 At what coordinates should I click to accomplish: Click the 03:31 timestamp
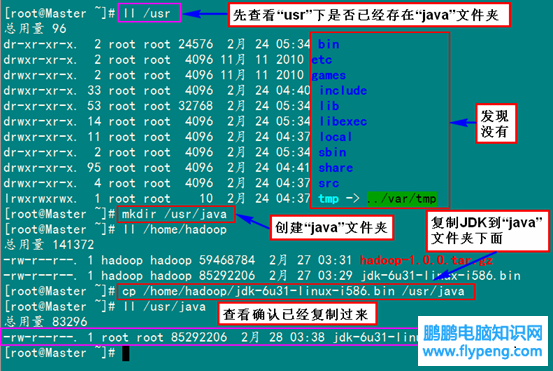(x=335, y=260)
